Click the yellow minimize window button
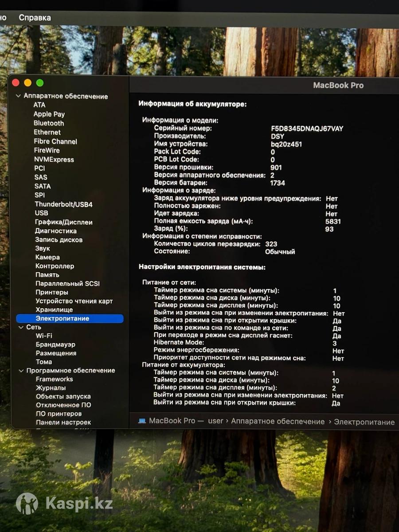 click(x=27, y=83)
